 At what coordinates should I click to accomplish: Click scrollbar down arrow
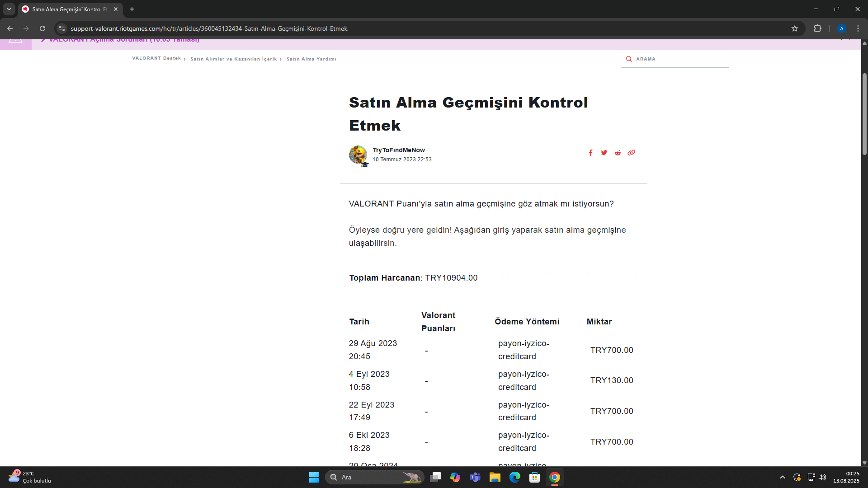tap(864, 463)
